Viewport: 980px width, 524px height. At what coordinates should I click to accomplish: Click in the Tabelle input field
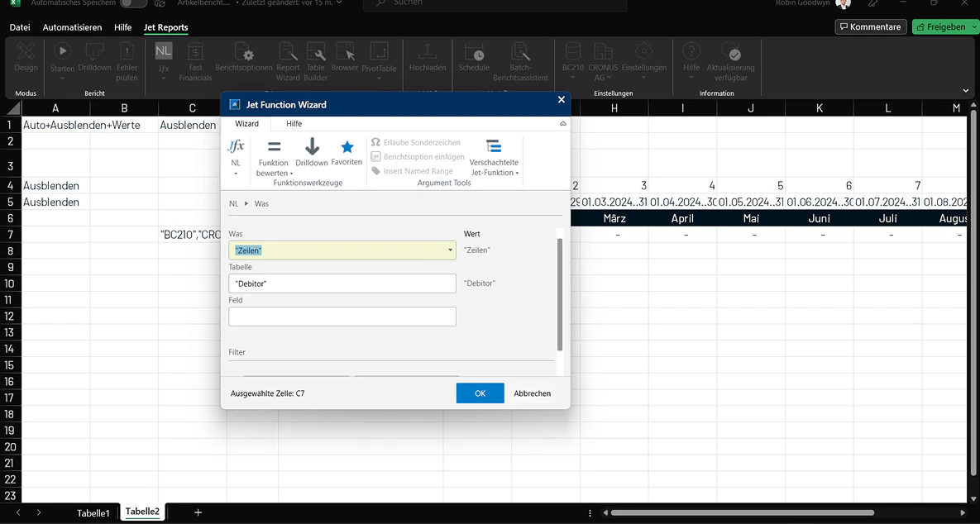pyautogui.click(x=342, y=283)
